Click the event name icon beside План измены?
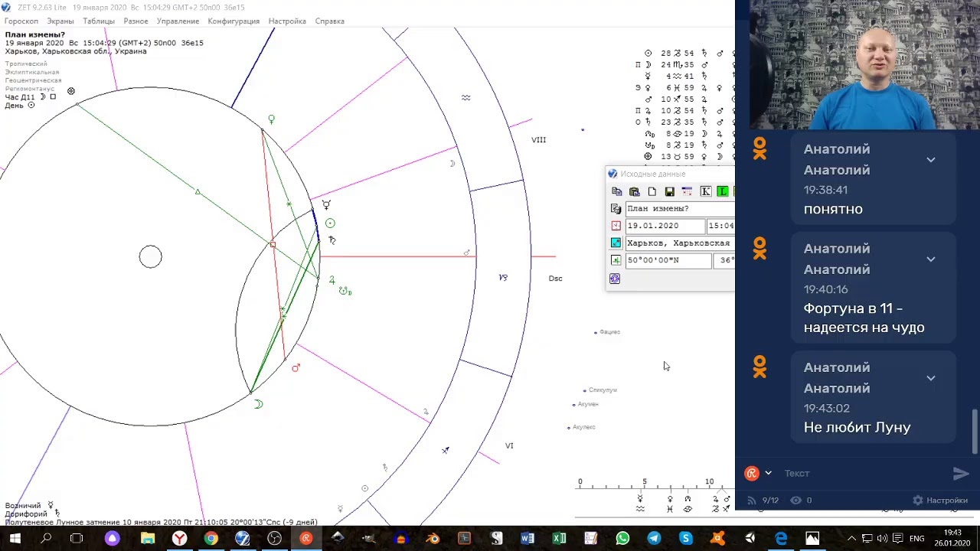The image size is (980, 551). coord(616,208)
